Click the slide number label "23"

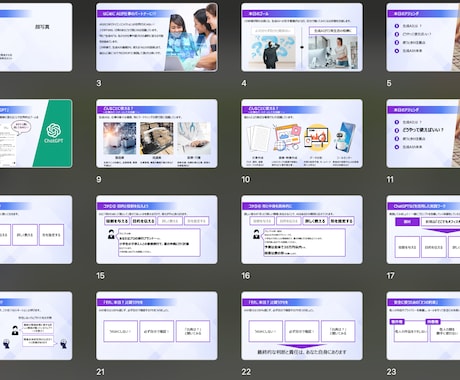pyautogui.click(x=391, y=372)
